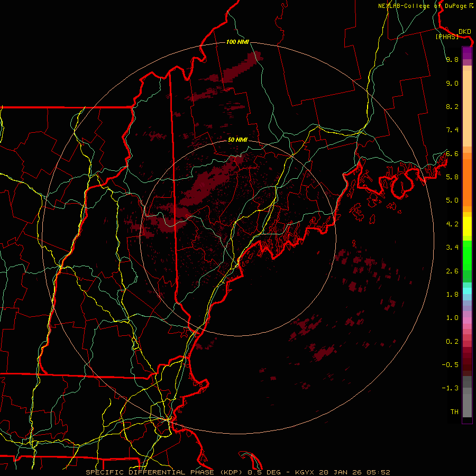Click the 0.2 legend value
This screenshot has height=476, width=476.
click(x=452, y=342)
